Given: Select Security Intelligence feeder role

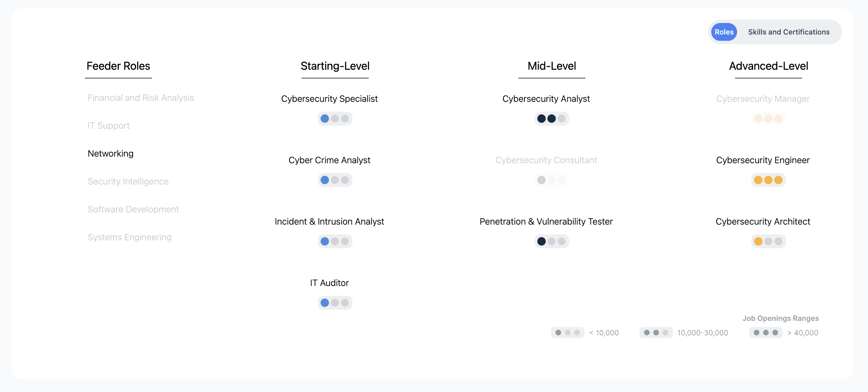Looking at the screenshot, I should [x=128, y=181].
